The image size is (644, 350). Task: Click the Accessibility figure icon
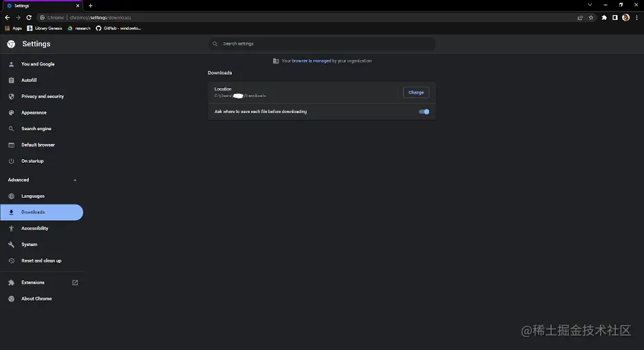(x=12, y=228)
